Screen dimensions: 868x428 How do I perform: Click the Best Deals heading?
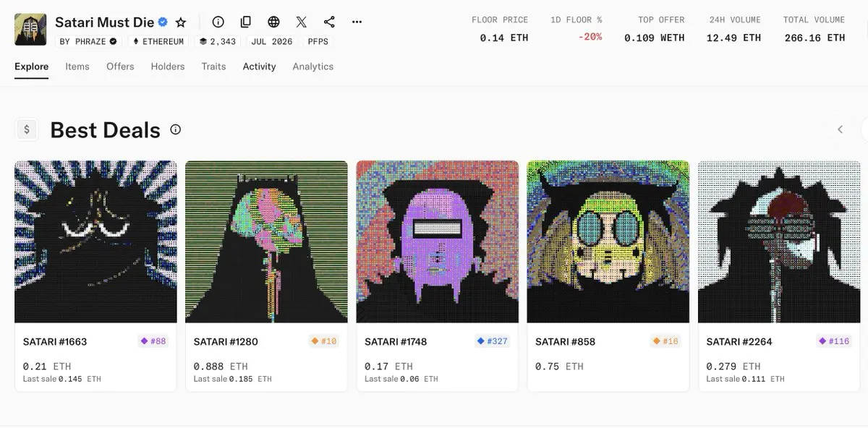tap(105, 130)
